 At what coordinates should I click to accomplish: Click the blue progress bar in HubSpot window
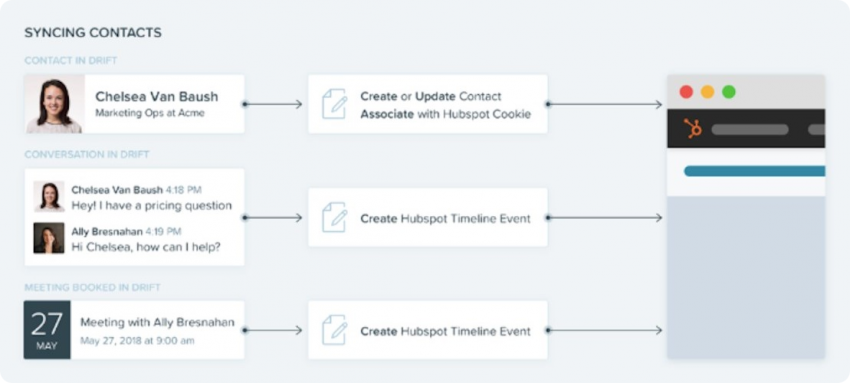755,171
